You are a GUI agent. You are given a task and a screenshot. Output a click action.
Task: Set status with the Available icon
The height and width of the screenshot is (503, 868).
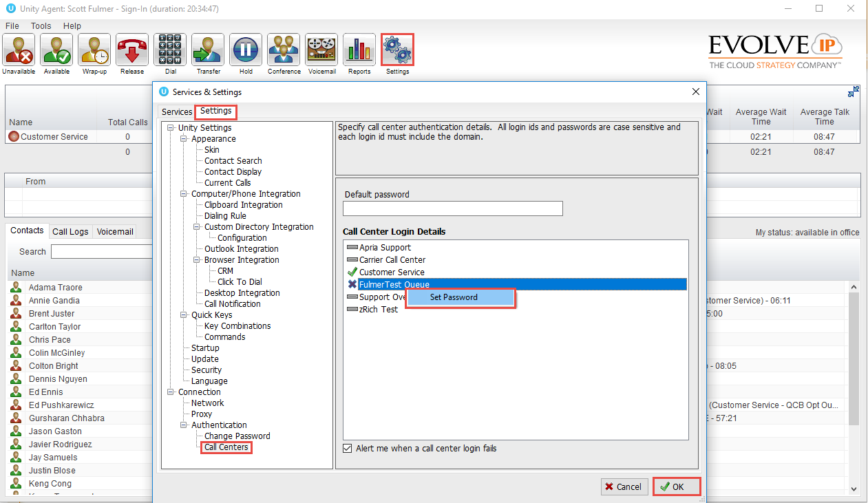(56, 50)
